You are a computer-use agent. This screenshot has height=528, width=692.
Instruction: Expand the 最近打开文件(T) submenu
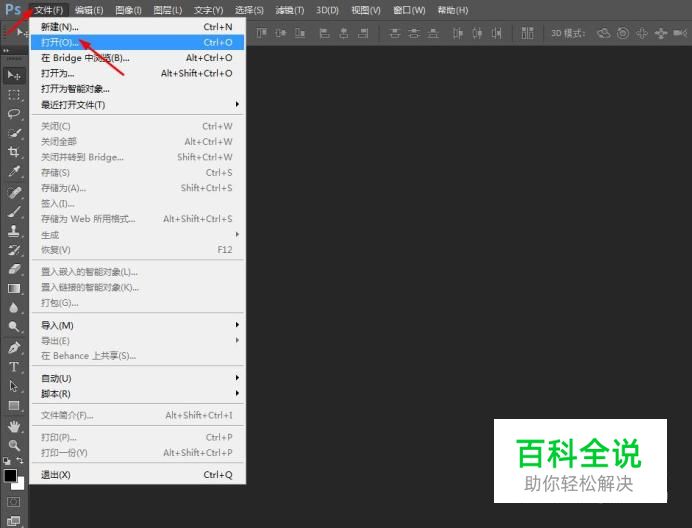click(x=137, y=105)
